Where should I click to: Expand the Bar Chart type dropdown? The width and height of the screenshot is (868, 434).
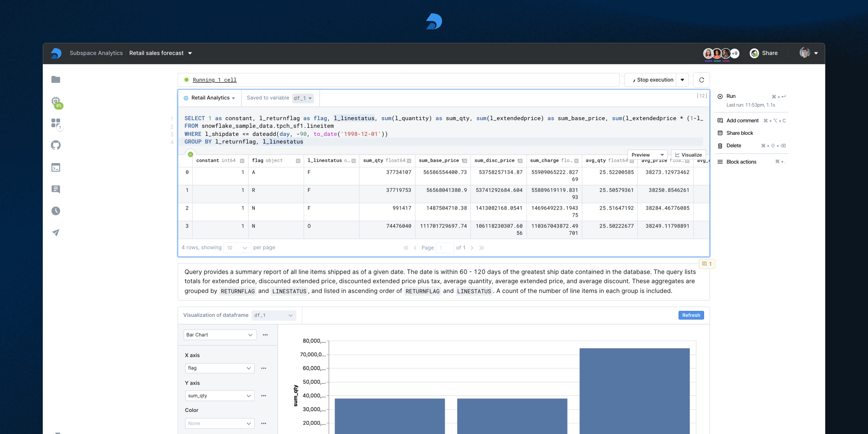220,335
